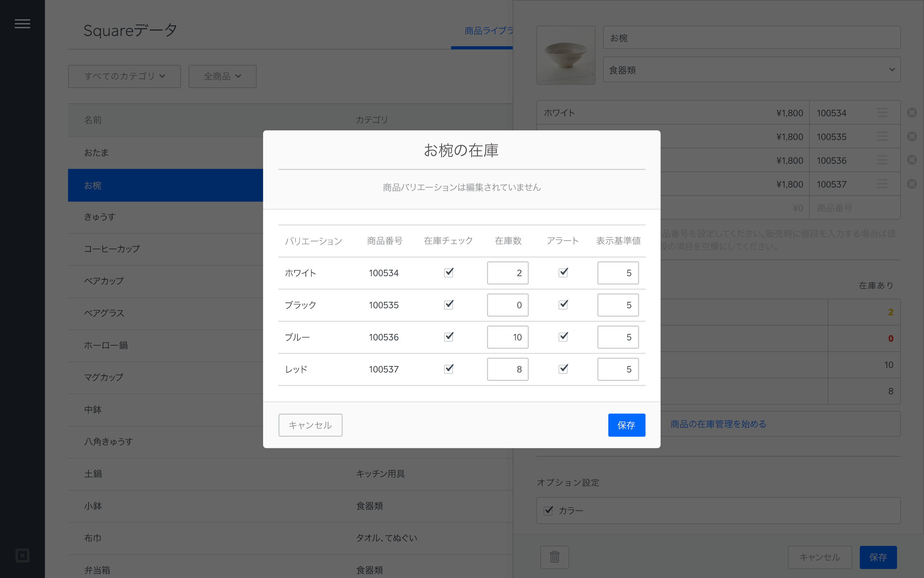Click the 商品の在庫管理を始める link
Viewport: 924px width, 578px height.
pos(718,424)
